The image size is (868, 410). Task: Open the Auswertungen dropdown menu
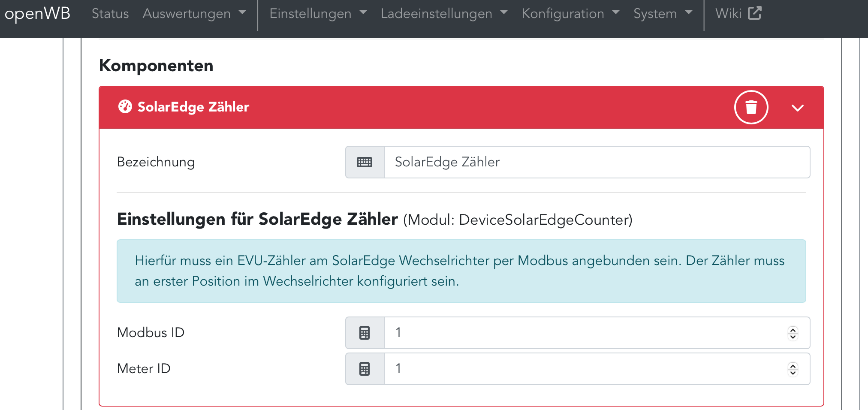click(194, 13)
